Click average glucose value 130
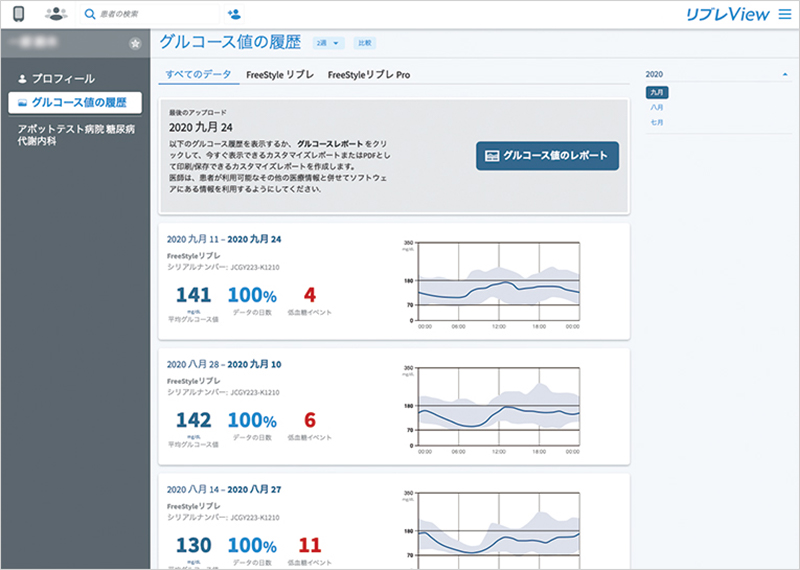The width and height of the screenshot is (800, 570). [x=193, y=545]
